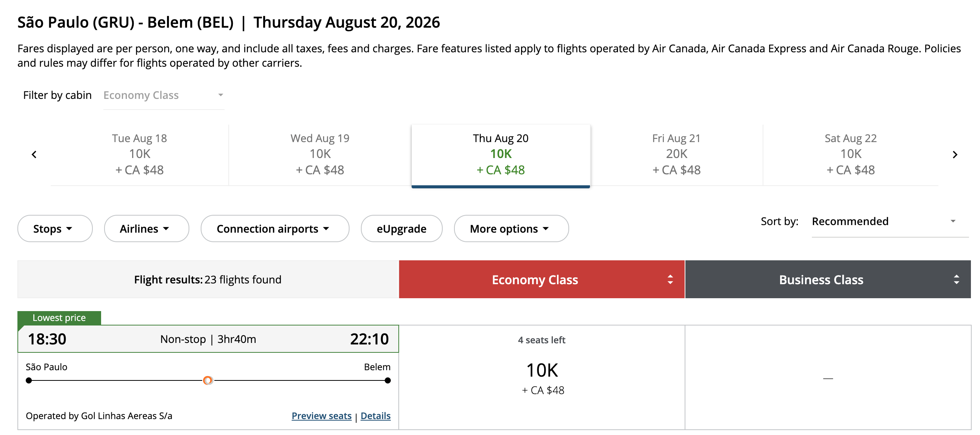Screen dimensions: 980x435
Task: Open the Sort by Recommended dropdown
Action: point(883,222)
